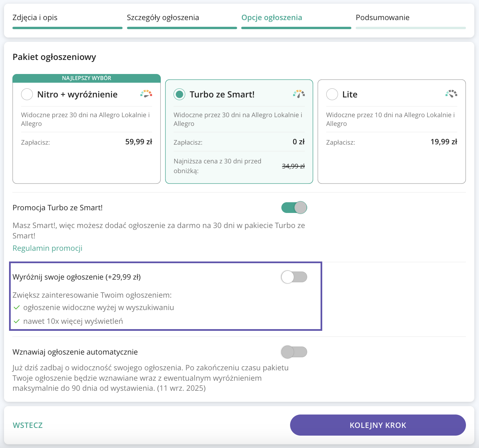
Task: Choose the Lite package radio button
Action: point(332,94)
